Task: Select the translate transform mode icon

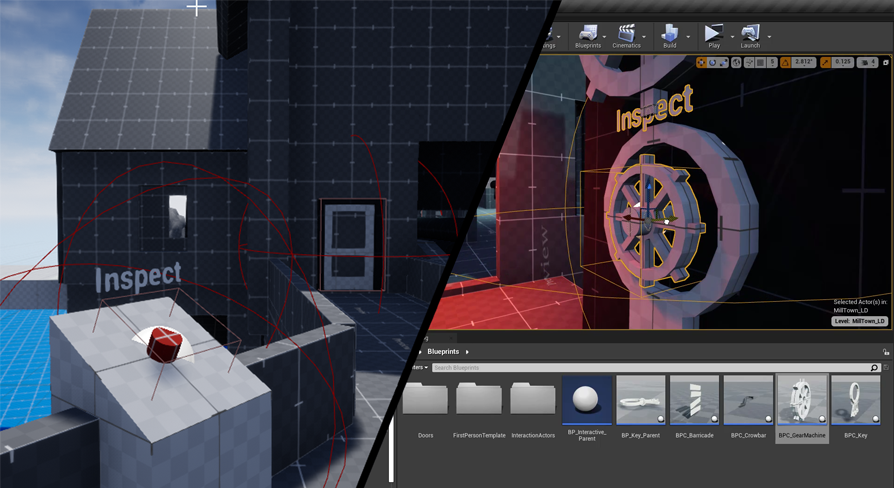Action: [x=701, y=63]
